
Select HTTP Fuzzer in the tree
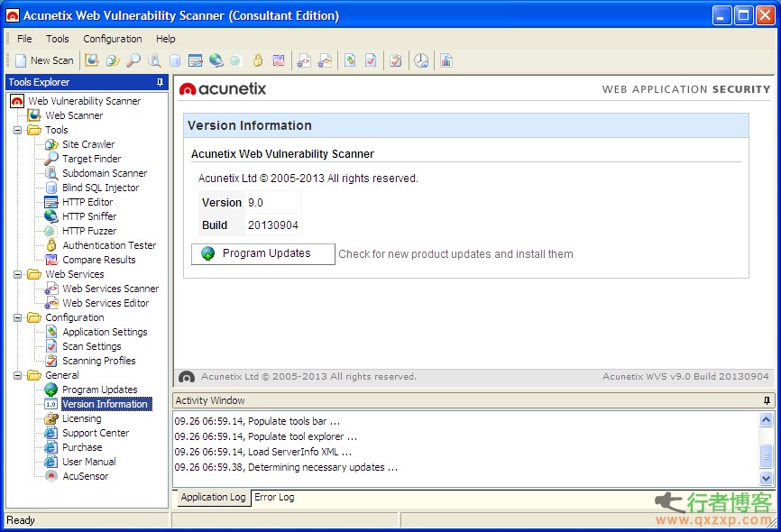coord(89,231)
